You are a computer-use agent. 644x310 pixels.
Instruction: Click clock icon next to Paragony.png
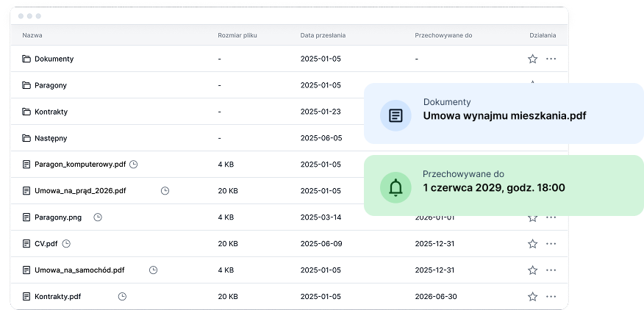click(98, 217)
